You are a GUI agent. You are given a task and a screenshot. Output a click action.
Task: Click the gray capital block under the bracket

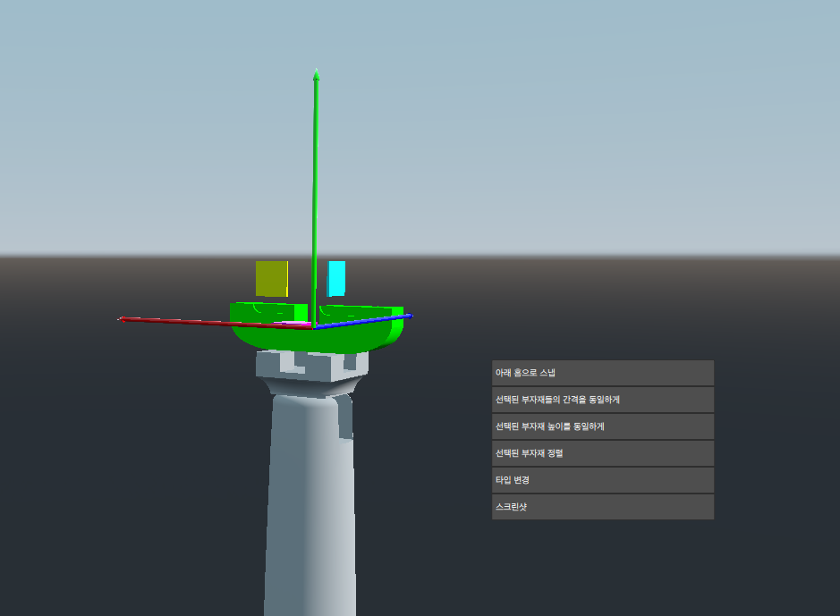[x=268, y=365]
